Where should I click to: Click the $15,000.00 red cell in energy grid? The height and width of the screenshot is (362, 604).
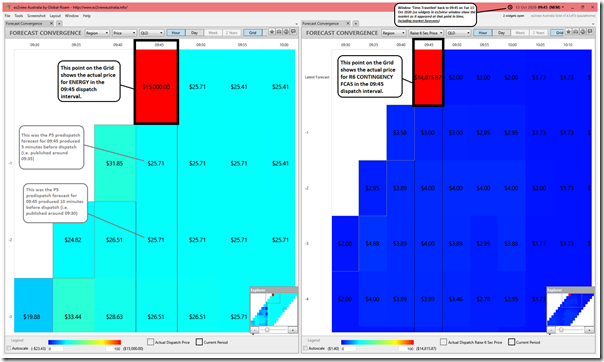(156, 87)
